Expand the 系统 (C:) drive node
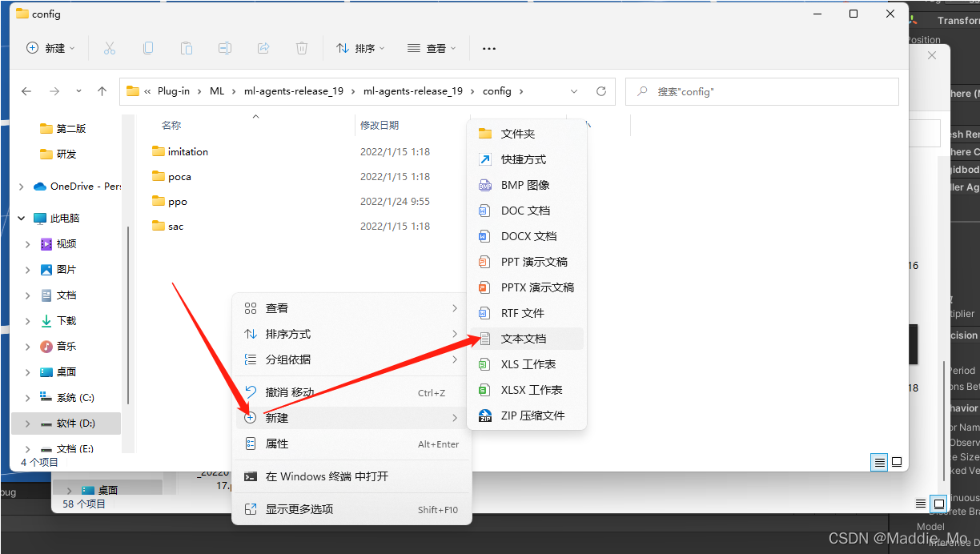This screenshot has height=554, width=980. pos(28,397)
